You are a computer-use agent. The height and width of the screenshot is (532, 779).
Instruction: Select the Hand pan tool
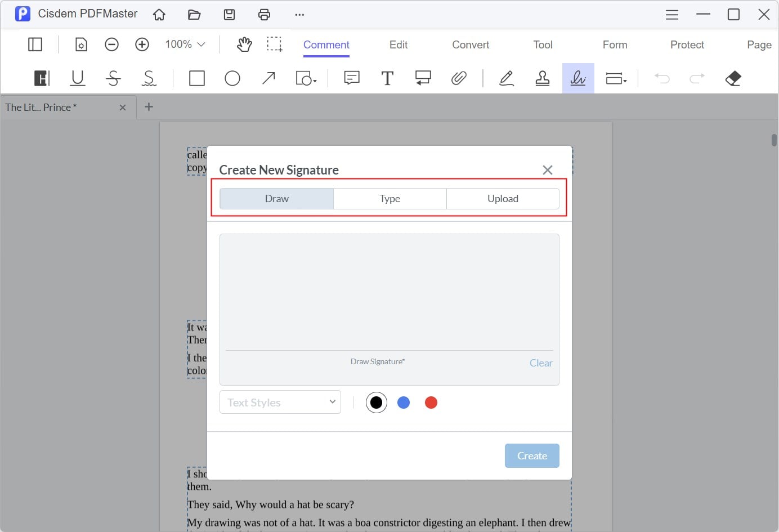point(244,44)
